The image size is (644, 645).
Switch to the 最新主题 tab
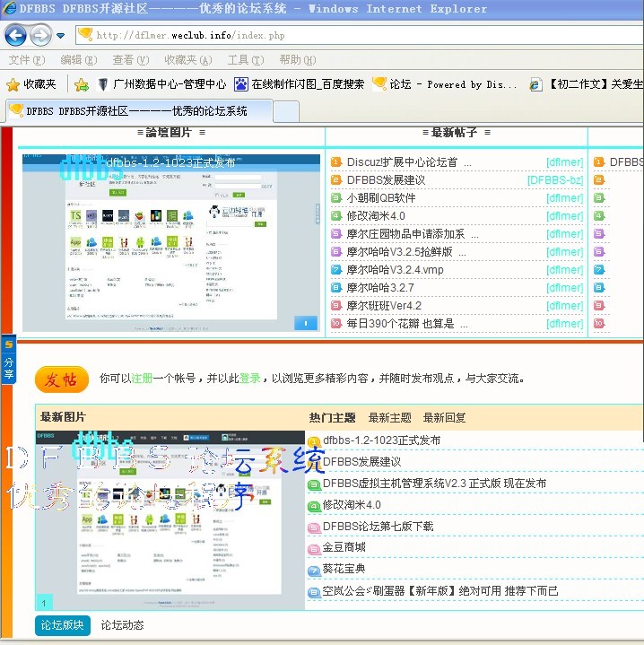click(x=389, y=418)
